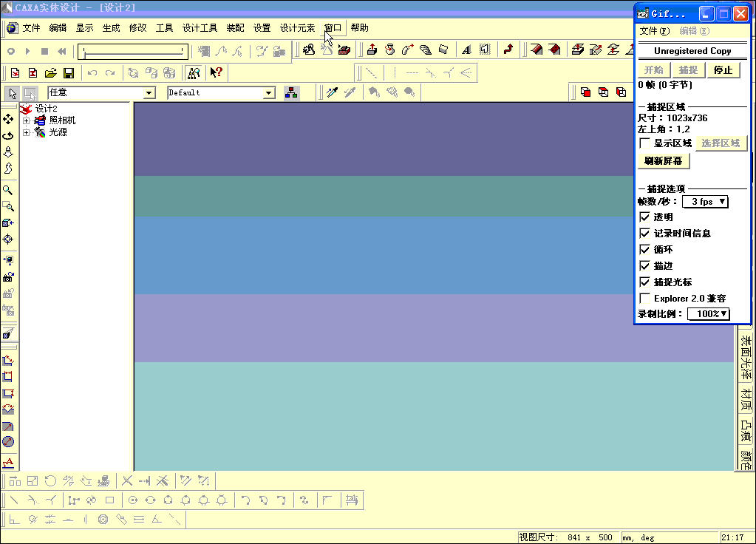Click the 停止 button in Gif window

(723, 70)
